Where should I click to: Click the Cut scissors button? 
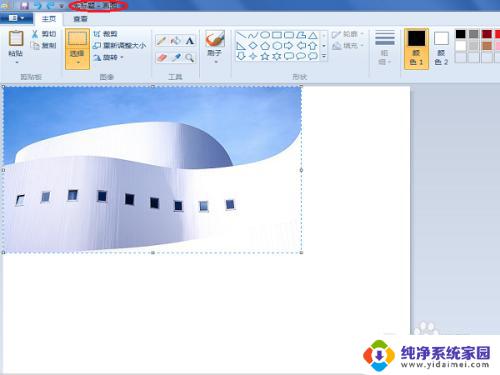pos(44,34)
